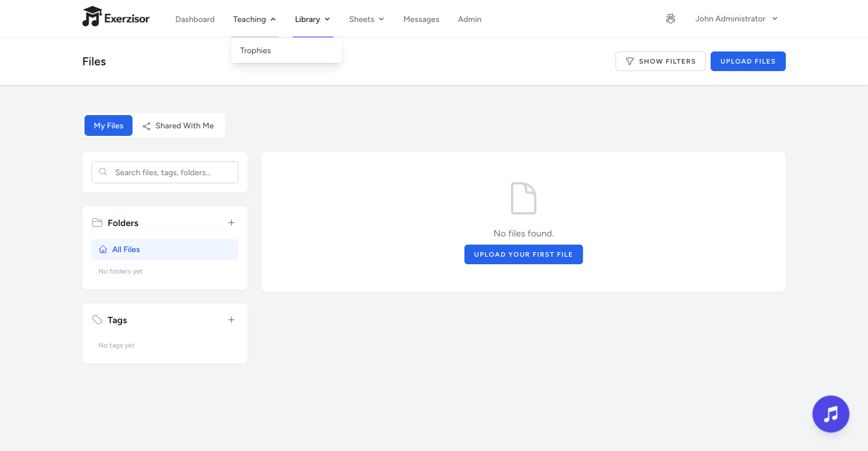Click the Show Filters button
The image size is (868, 451).
point(660,61)
